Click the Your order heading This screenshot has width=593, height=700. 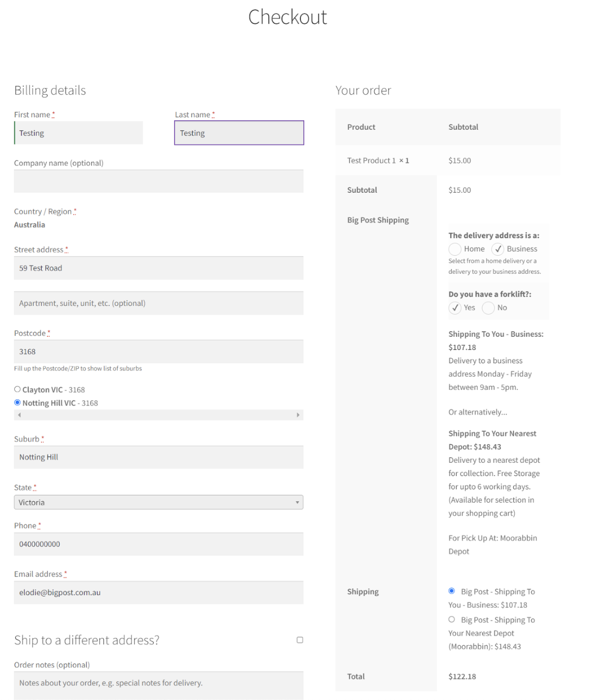coord(363,90)
